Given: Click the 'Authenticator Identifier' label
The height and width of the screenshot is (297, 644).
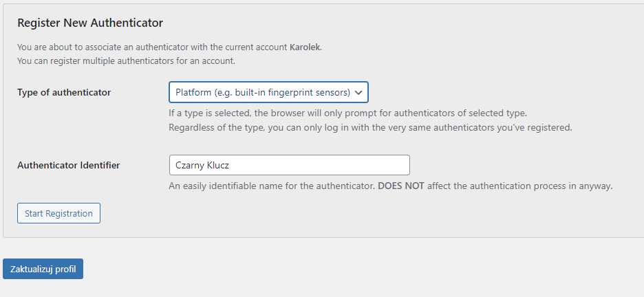Looking at the screenshot, I should coord(69,165).
